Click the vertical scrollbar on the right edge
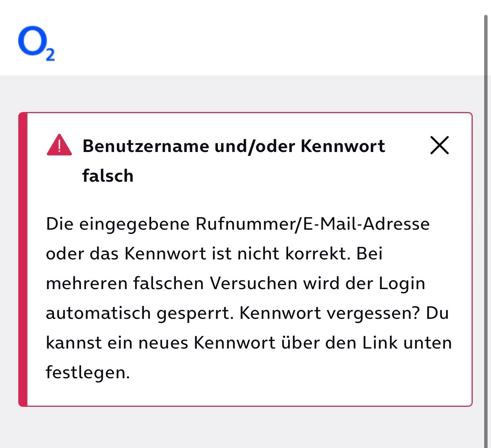 tap(486, 229)
